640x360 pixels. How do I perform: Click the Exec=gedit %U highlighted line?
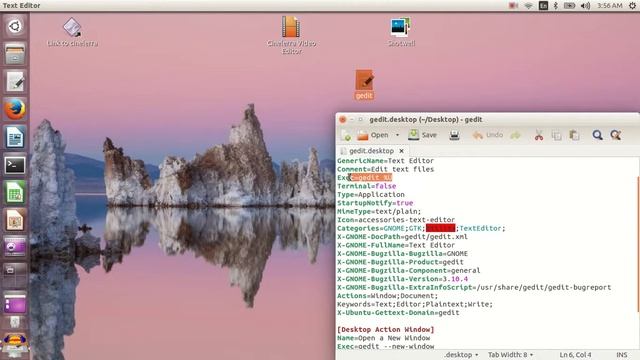click(x=364, y=178)
